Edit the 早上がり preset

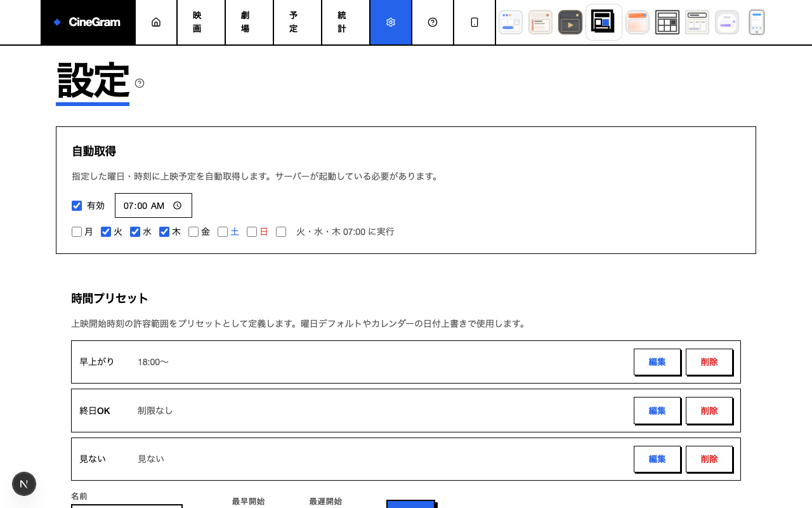[x=657, y=362]
